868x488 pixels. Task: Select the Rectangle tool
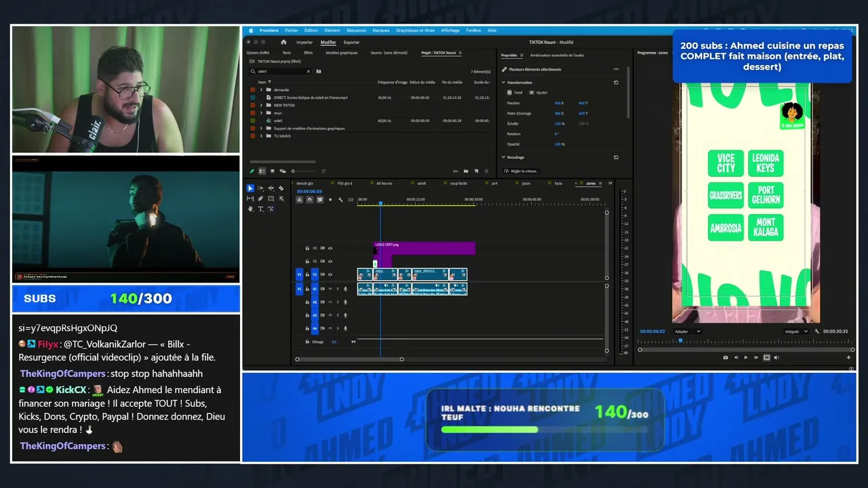coord(271,199)
